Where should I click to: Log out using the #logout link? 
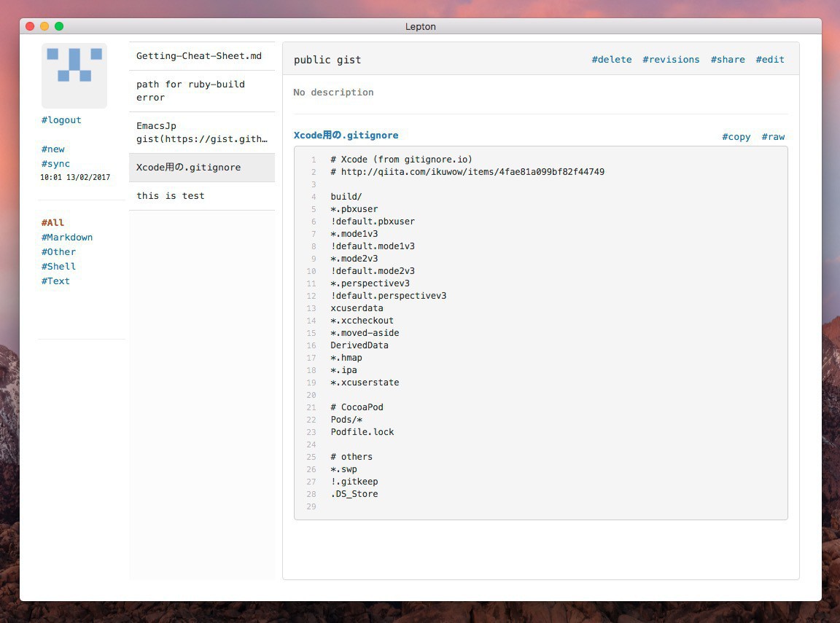(x=61, y=120)
